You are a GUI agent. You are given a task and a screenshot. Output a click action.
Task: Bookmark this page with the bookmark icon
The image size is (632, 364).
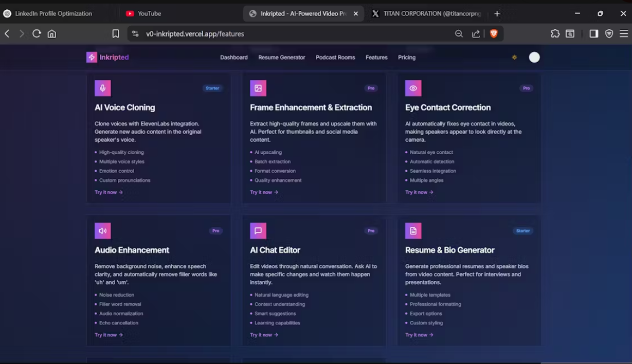116,34
